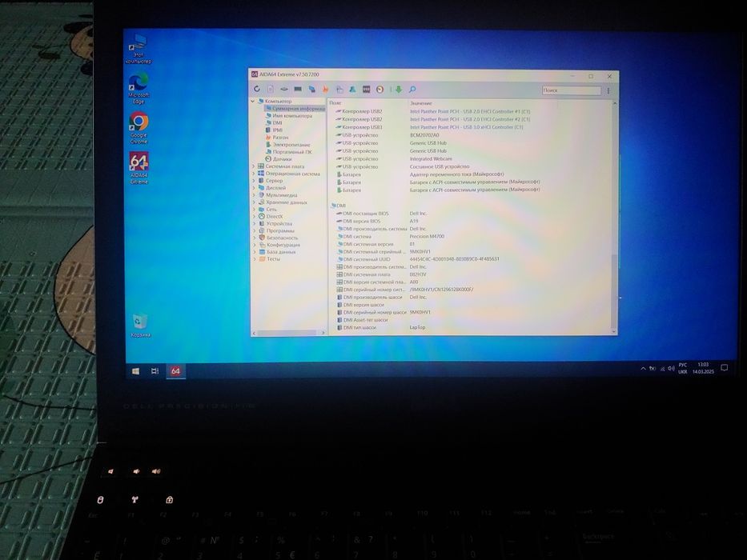This screenshot has width=747, height=560.
Task: Select Устройства in the tree
Action: click(x=275, y=224)
